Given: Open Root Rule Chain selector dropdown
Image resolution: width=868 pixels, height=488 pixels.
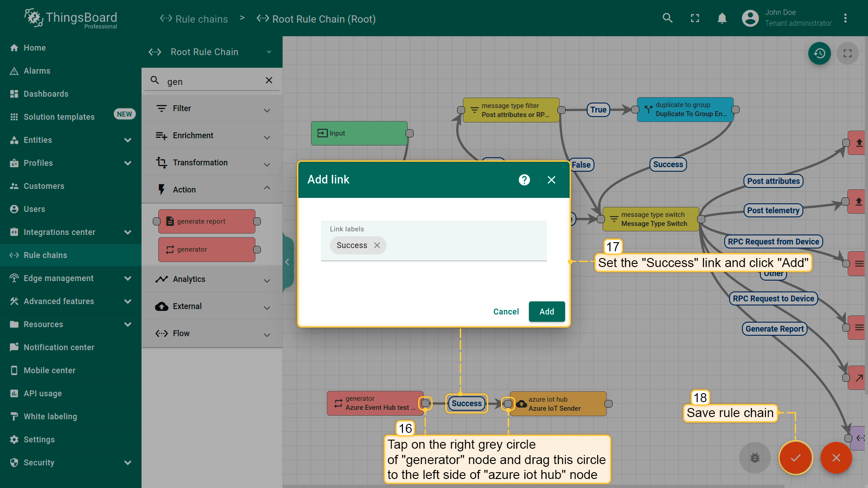Looking at the screenshot, I should (269, 52).
